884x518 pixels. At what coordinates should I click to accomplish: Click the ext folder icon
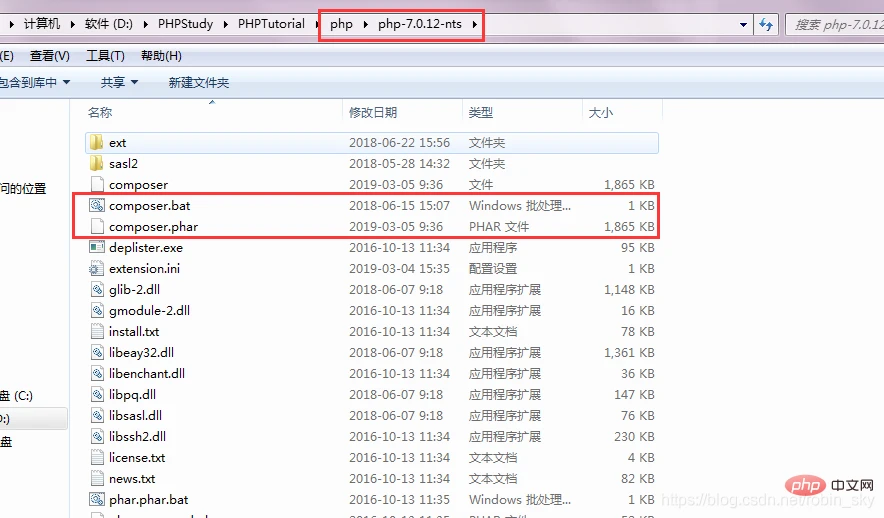[x=96, y=143]
